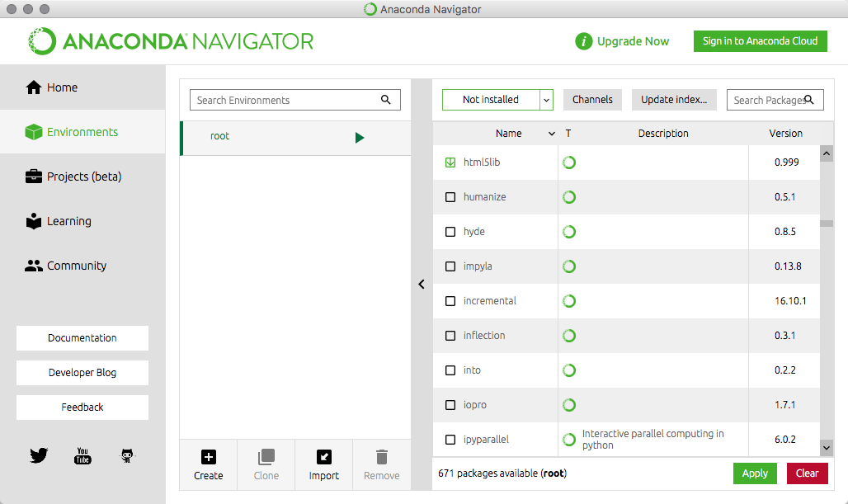The height and width of the screenshot is (504, 848).
Task: Click the Search Environments magnifier icon
Action: tap(385, 100)
